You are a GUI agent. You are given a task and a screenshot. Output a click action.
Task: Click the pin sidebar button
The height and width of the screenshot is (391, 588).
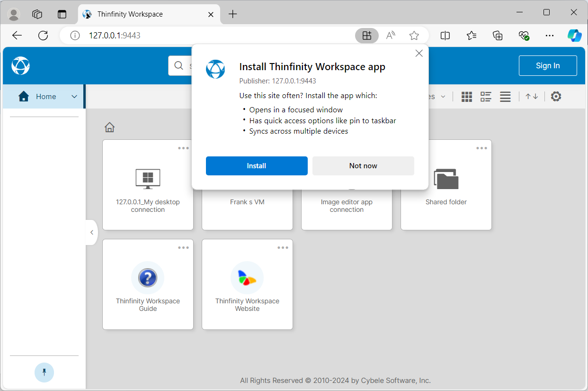[44, 373]
